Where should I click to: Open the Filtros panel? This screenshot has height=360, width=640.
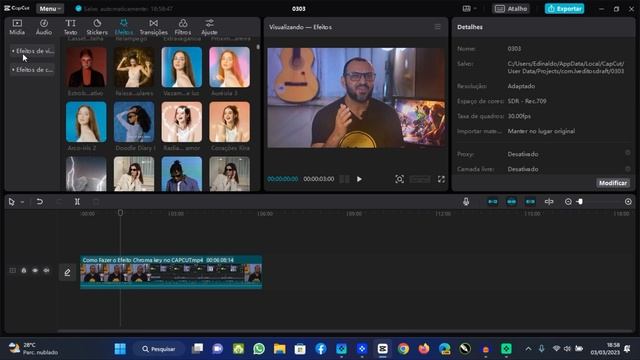pyautogui.click(x=183, y=27)
